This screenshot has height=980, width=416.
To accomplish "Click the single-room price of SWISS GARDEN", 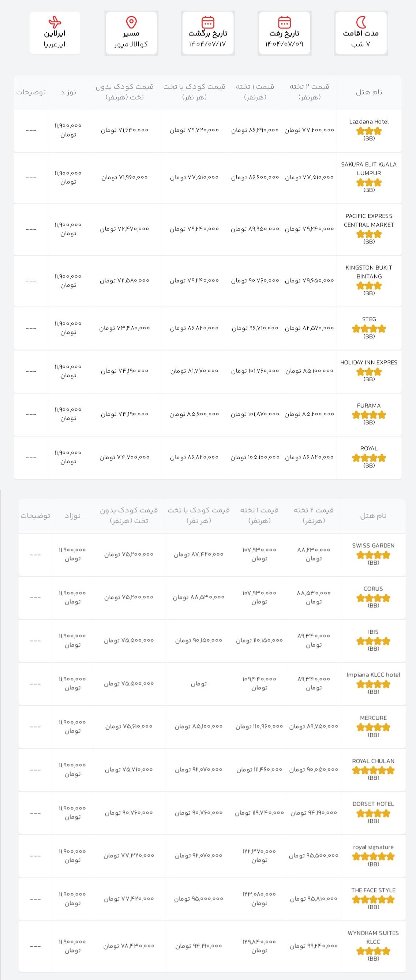I will (x=259, y=554).
